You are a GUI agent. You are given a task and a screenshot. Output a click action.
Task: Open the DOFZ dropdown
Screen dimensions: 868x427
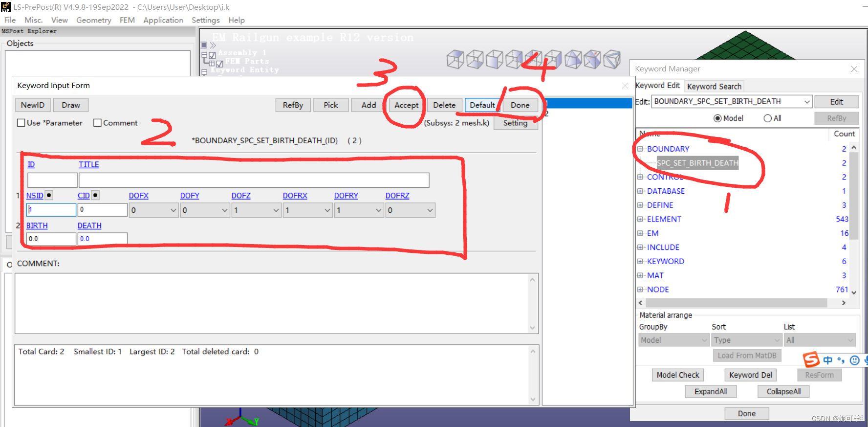pos(256,210)
